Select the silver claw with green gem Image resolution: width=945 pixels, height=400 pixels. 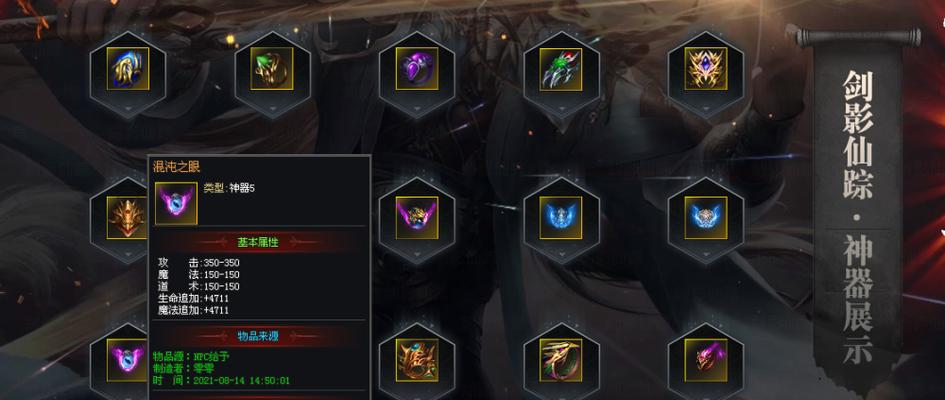coord(561,69)
